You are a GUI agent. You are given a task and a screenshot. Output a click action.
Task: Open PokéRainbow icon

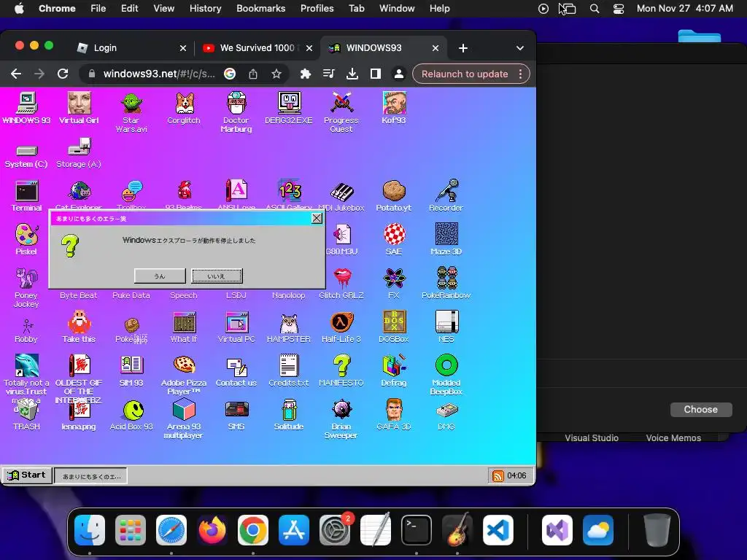446,284
